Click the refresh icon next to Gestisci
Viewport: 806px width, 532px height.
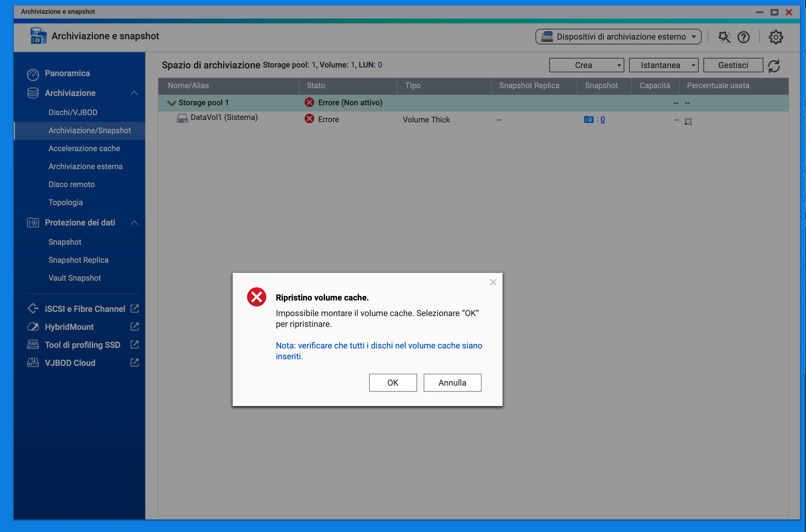774,66
